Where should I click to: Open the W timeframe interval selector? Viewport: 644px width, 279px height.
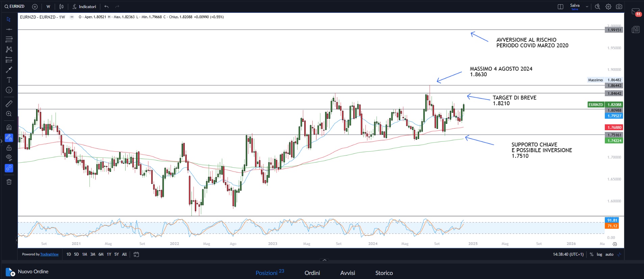tap(48, 7)
